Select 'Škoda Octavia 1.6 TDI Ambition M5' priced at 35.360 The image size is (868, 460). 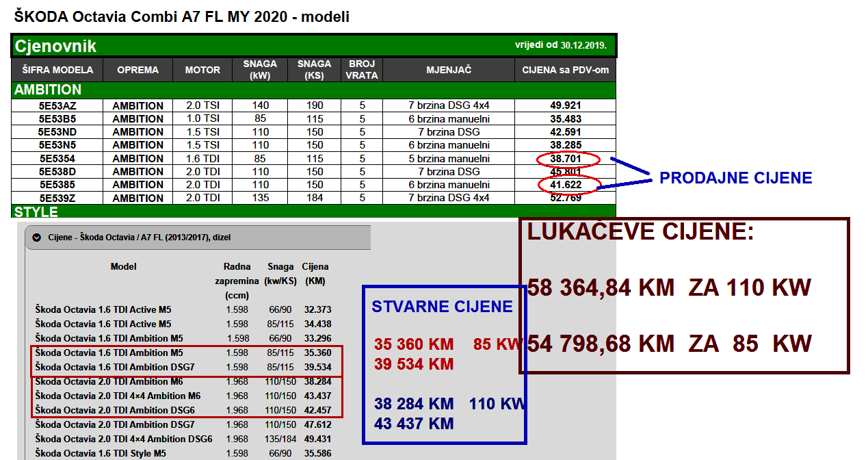pyautogui.click(x=109, y=353)
